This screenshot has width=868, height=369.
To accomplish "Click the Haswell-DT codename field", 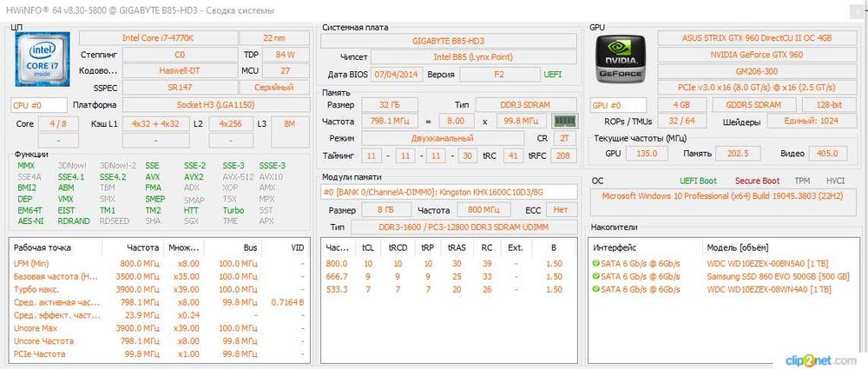I will click(180, 71).
